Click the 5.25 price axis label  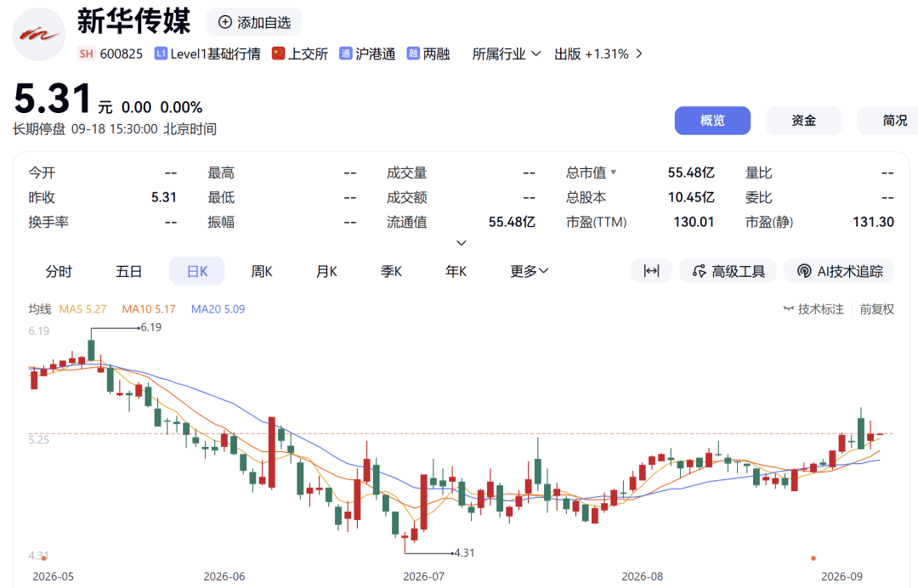38,439
